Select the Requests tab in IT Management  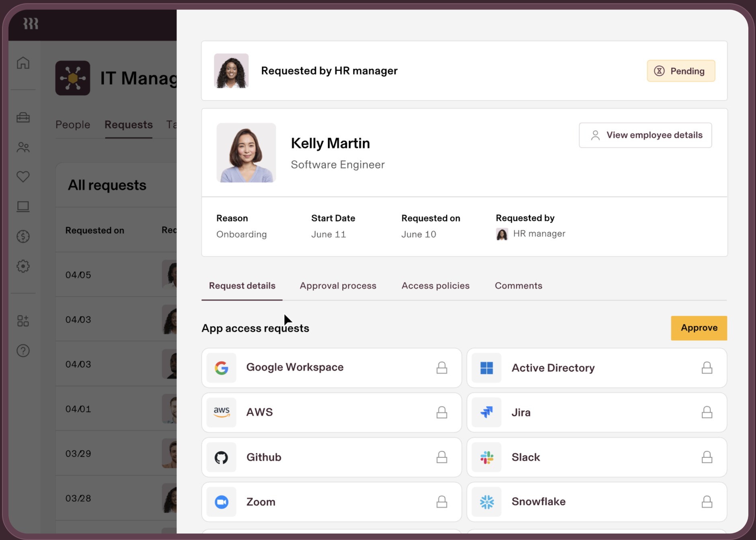(129, 125)
